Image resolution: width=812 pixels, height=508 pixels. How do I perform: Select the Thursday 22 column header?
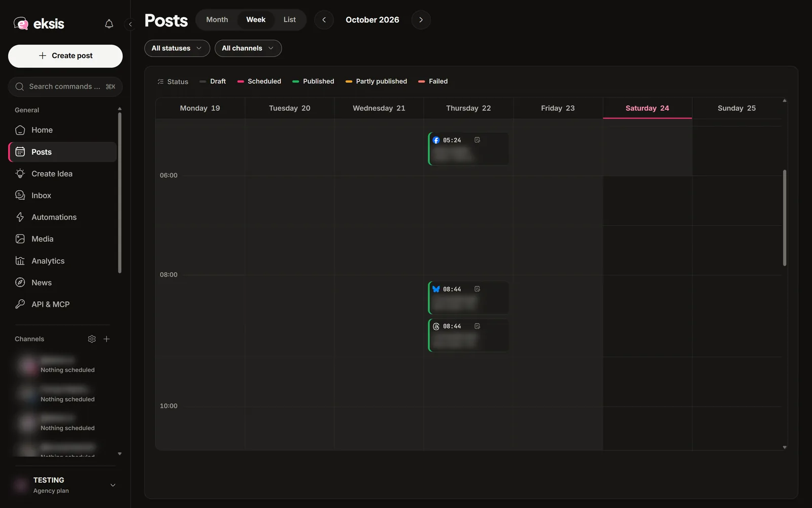(x=468, y=108)
